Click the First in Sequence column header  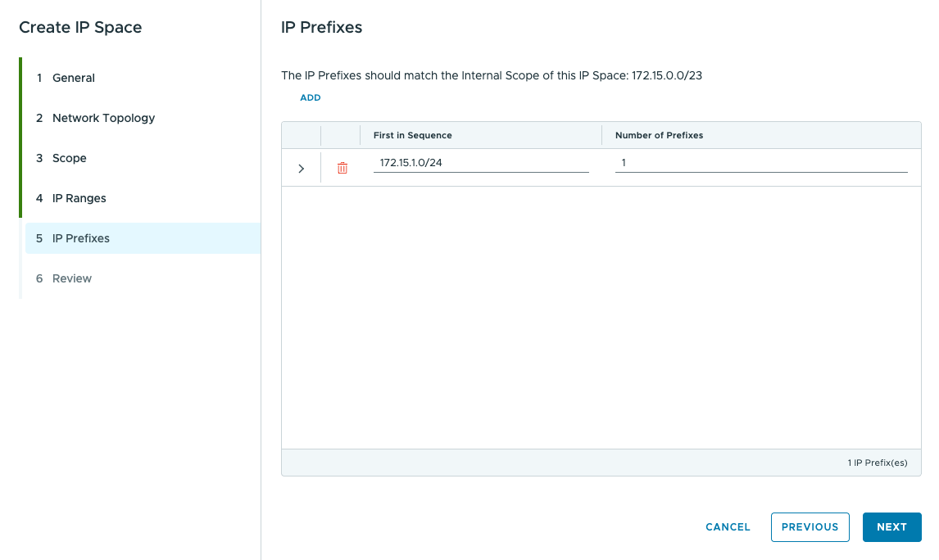coord(413,135)
